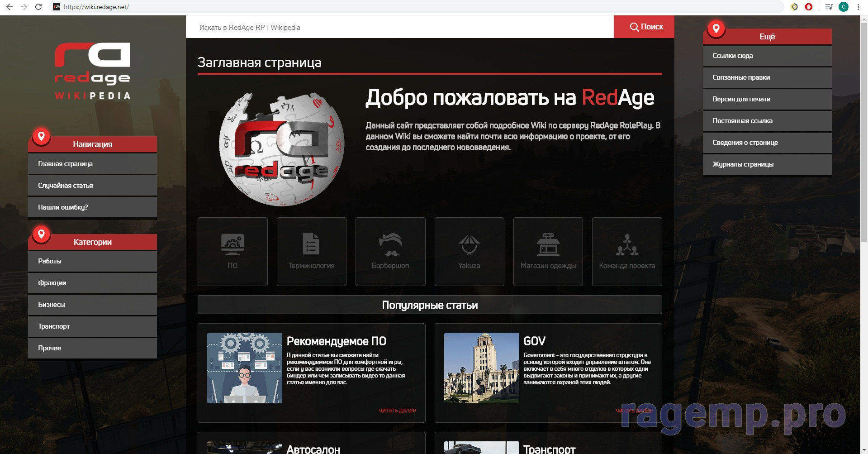The image size is (868, 454).
Task: Click Ссылки сюда in Ещё panel
Action: [767, 56]
